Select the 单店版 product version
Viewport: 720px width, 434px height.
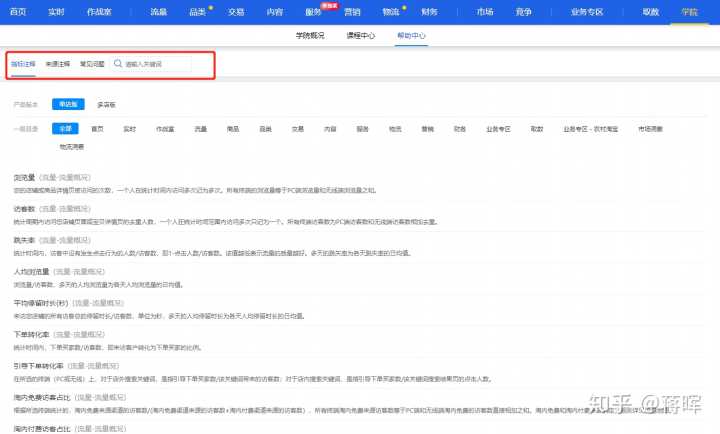point(70,104)
